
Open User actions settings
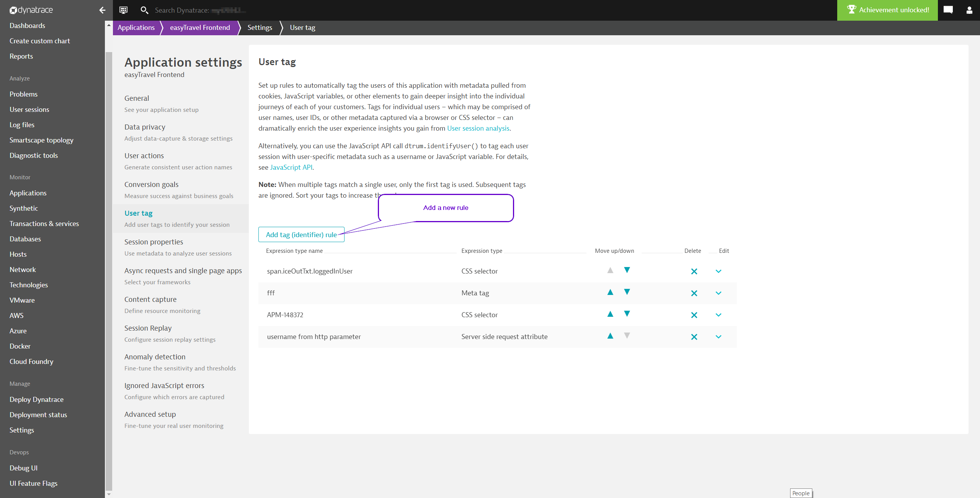181,161
